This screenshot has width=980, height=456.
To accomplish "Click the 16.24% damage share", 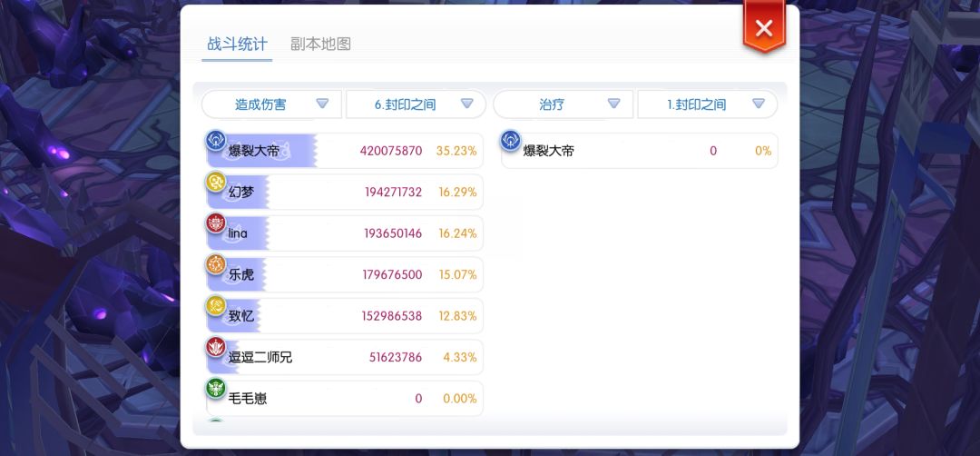I will (x=457, y=233).
